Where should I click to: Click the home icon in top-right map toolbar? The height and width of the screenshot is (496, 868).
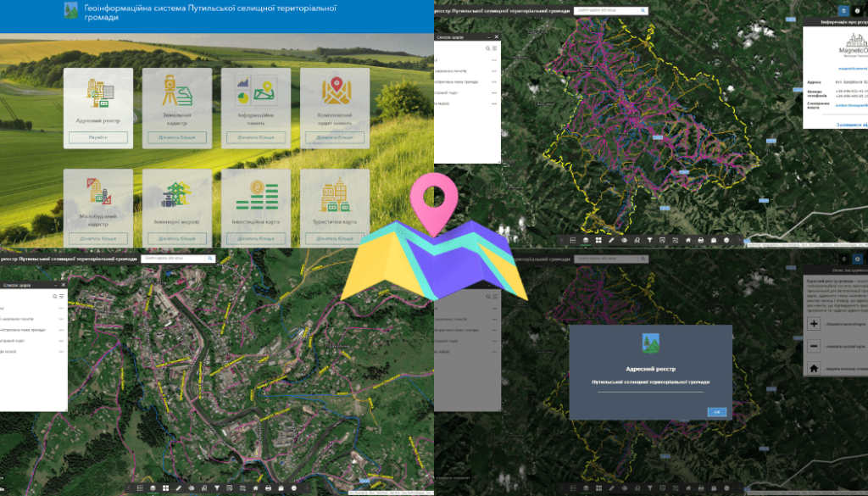[688, 240]
